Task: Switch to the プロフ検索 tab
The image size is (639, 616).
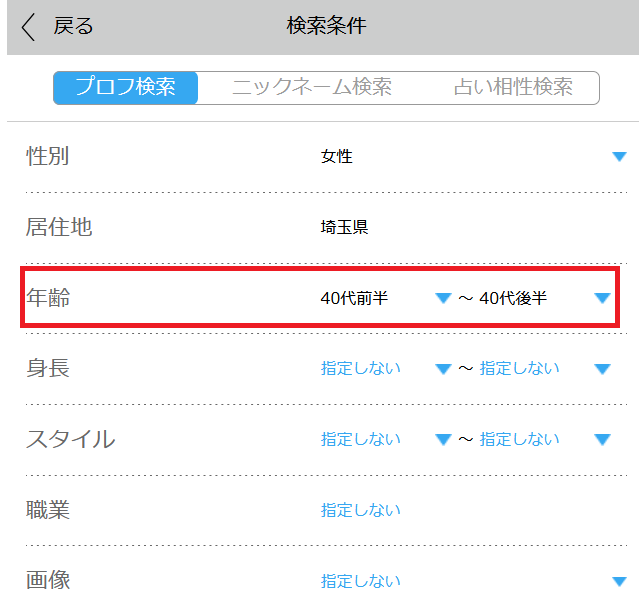Action: 126,87
